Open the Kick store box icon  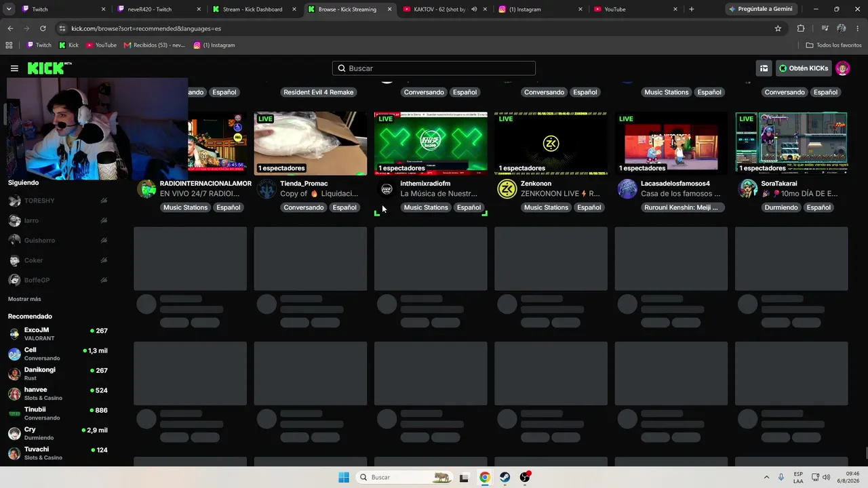(764, 68)
